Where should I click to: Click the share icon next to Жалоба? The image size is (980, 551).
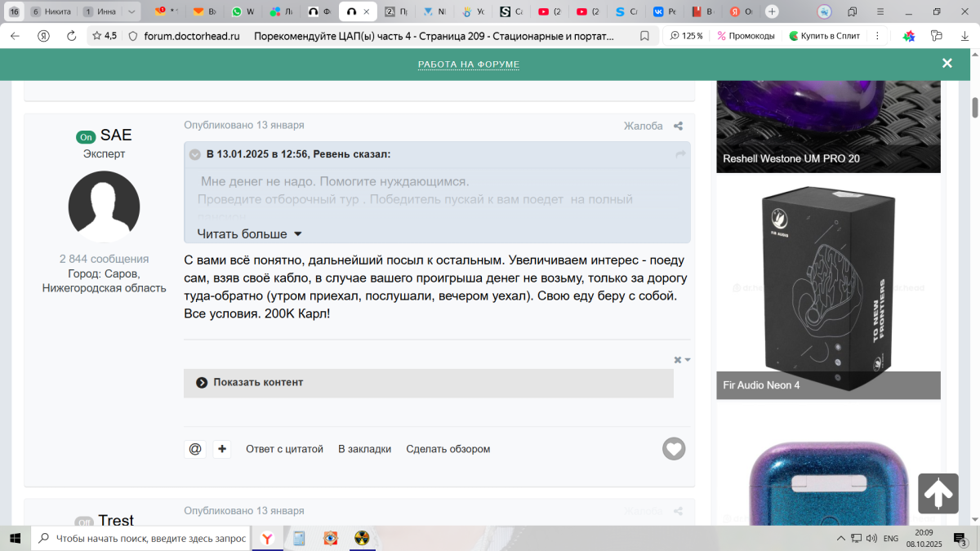(678, 126)
